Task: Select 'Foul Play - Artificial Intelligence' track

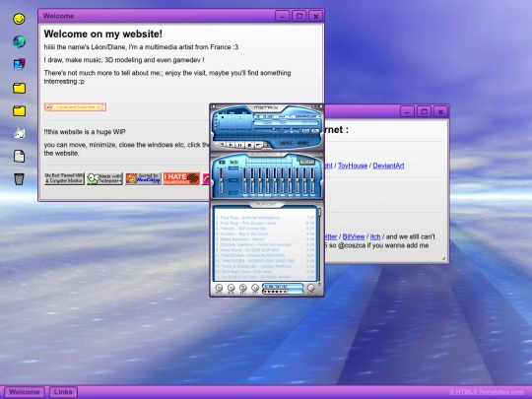Action: (x=266, y=218)
